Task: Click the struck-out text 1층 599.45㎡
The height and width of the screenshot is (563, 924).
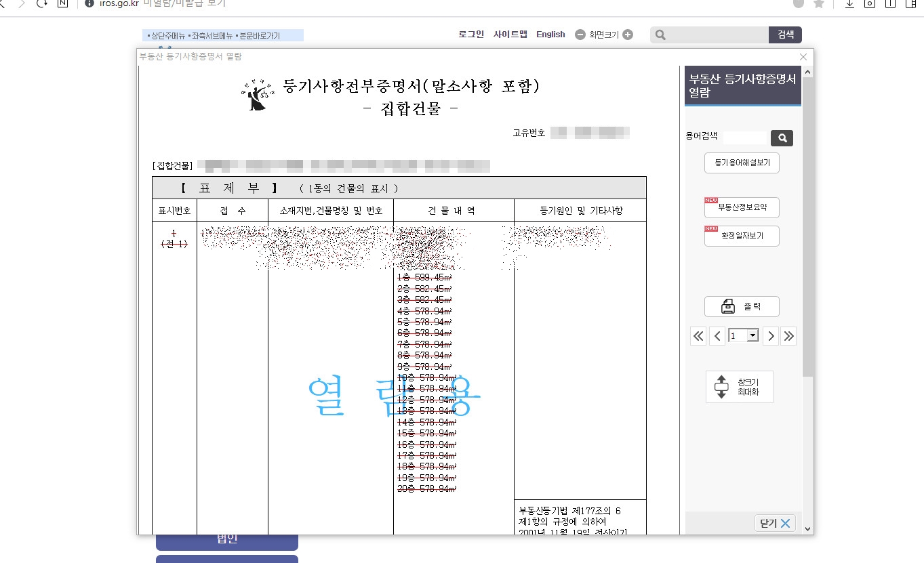Action: coord(424,277)
